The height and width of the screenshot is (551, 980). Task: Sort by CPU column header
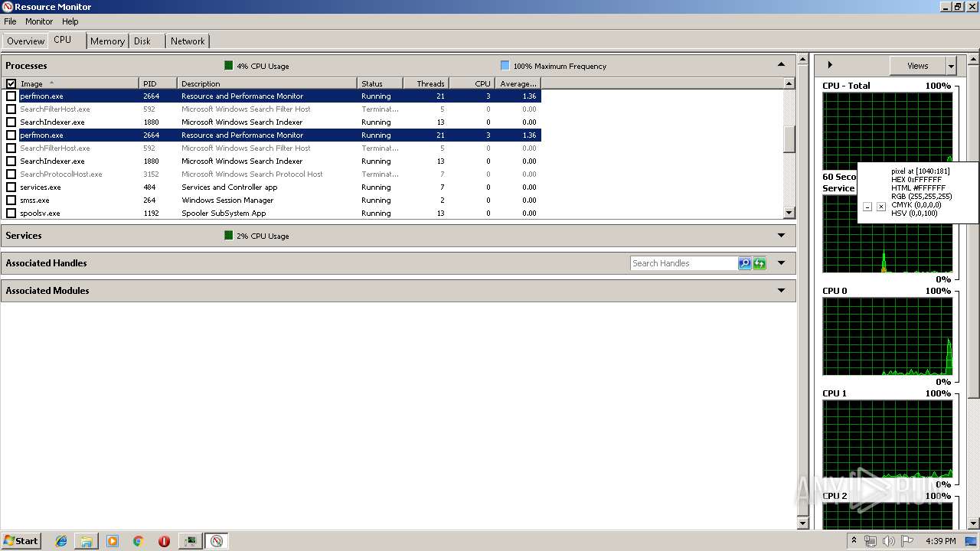(472, 83)
